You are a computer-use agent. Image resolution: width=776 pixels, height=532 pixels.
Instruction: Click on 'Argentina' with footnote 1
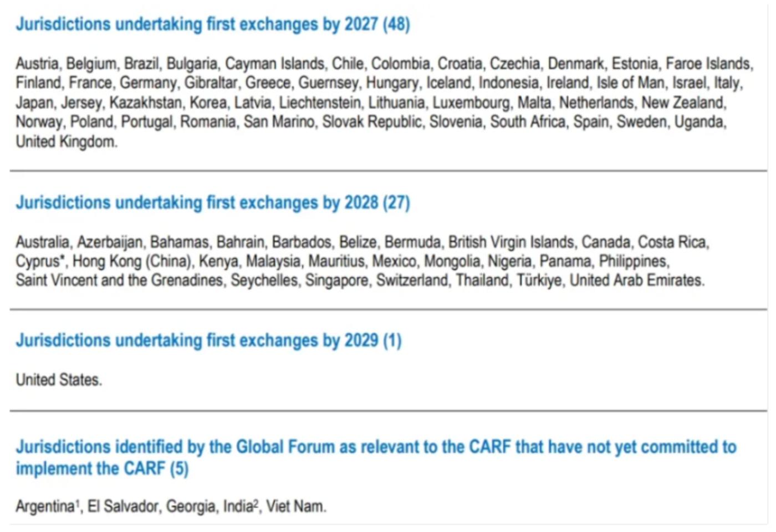click(x=45, y=507)
